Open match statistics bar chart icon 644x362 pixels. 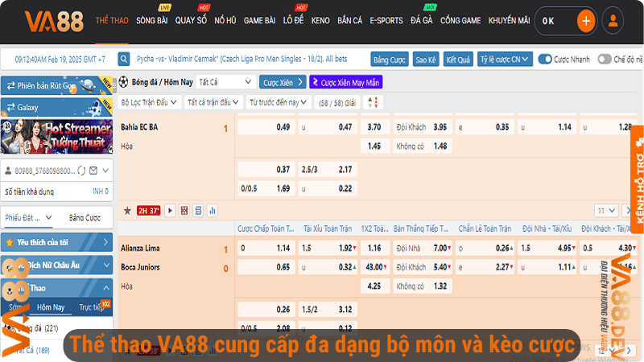[x=213, y=210]
